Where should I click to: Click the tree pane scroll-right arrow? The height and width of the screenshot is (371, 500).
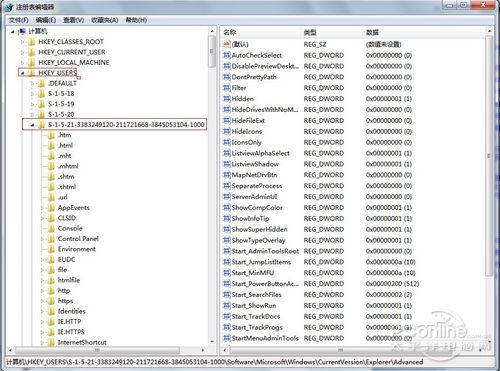click(203, 350)
